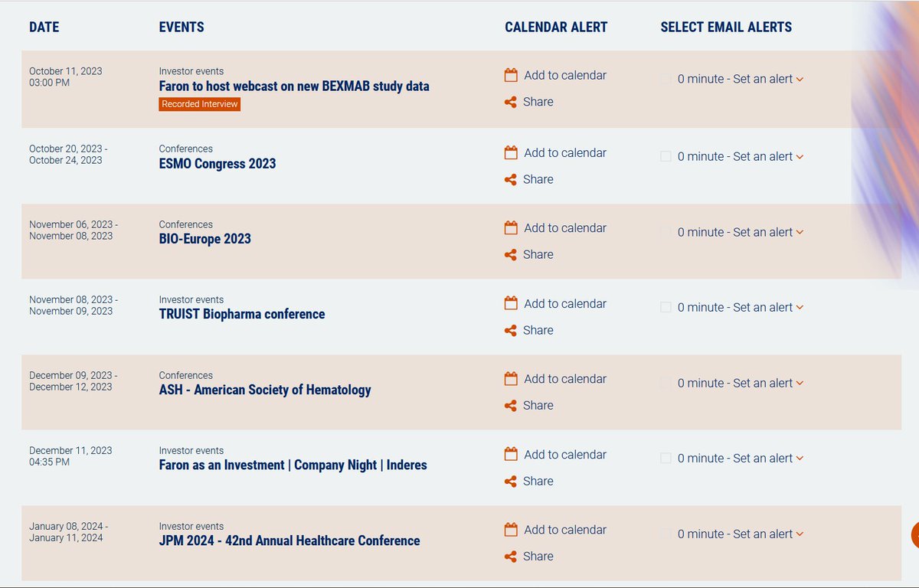Open JPM 2024 42nd Annual Healthcare Conference
Screen dimensions: 919x588
289,541
